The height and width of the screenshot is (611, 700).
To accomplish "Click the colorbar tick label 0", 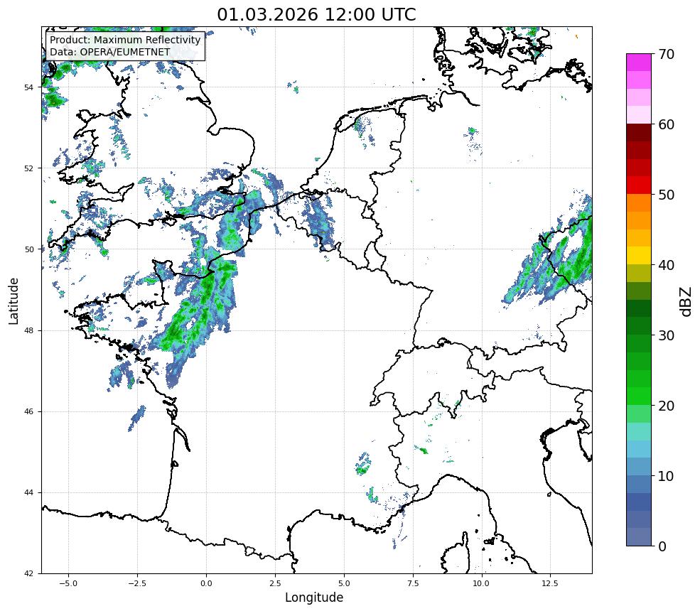I will coord(662,546).
